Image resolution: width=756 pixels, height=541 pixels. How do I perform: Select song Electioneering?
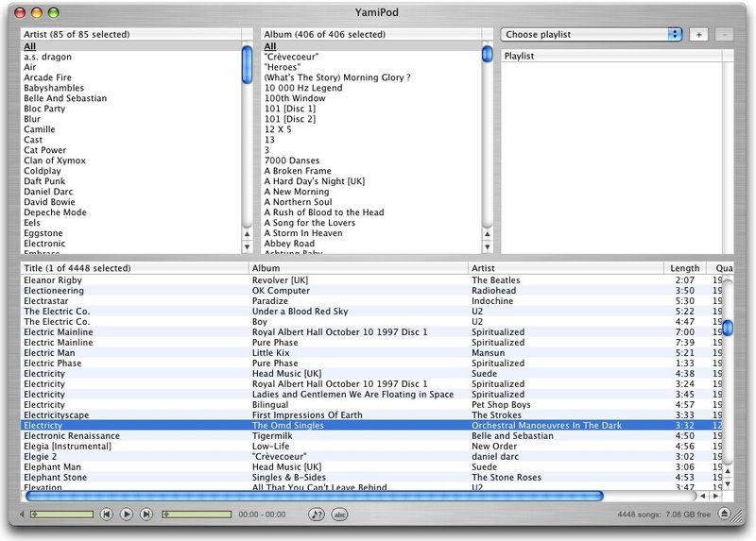[371, 291]
